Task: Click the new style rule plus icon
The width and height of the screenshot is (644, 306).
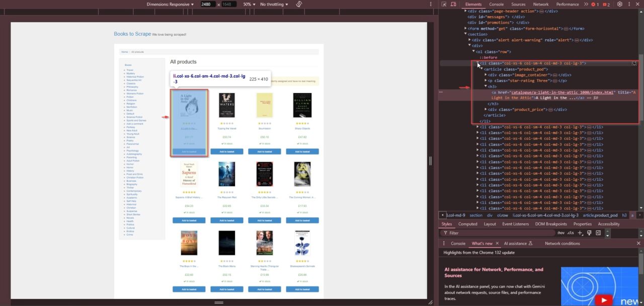Action: tap(580, 233)
